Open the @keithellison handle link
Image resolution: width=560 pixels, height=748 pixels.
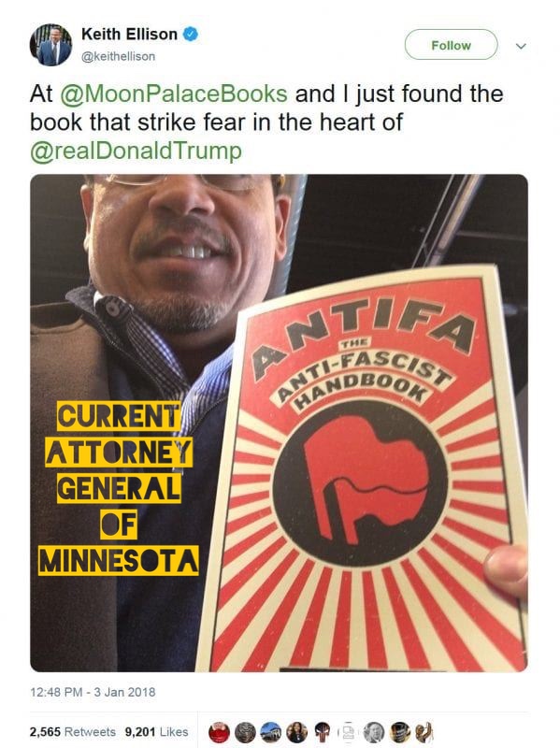(119, 56)
